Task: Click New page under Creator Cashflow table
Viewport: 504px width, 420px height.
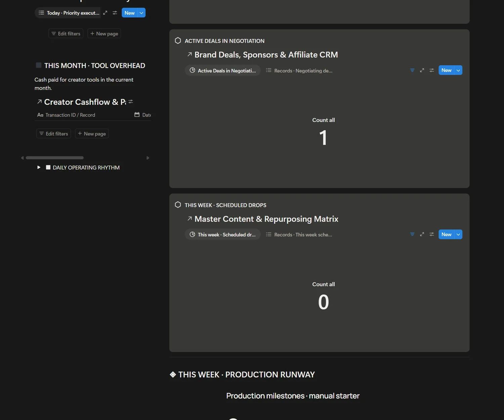Action: click(x=92, y=134)
